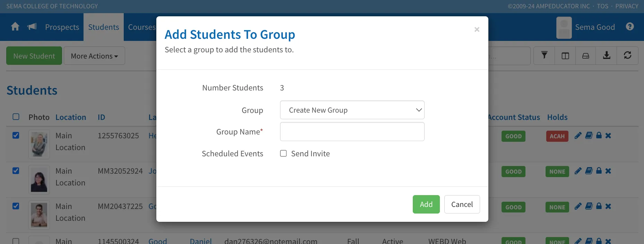644x244 pixels.
Task: Uncheck student MM20437225 row checkbox
Action: coord(16,206)
